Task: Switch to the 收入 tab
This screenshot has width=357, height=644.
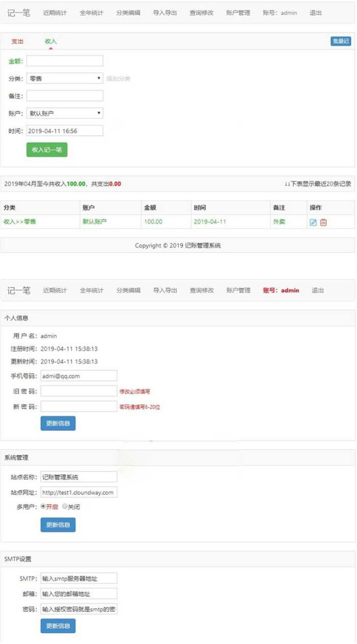Action: click(50, 41)
